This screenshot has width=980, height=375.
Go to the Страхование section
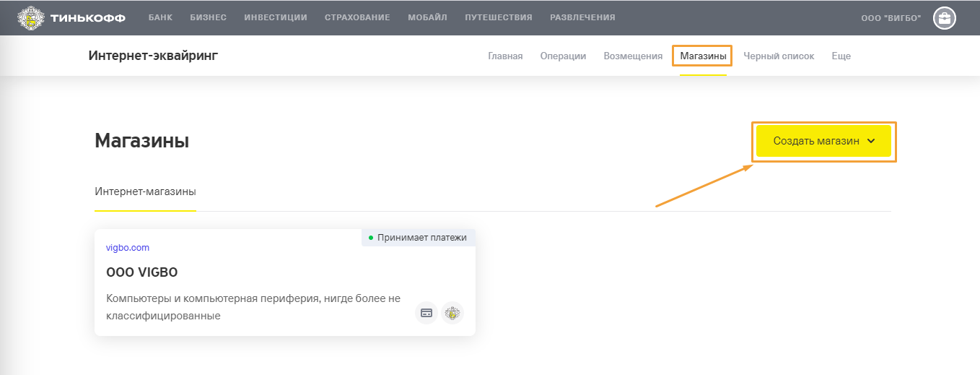point(357,17)
